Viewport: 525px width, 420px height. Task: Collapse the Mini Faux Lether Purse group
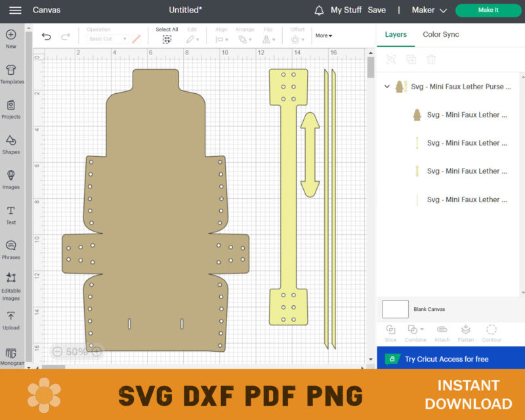point(387,87)
